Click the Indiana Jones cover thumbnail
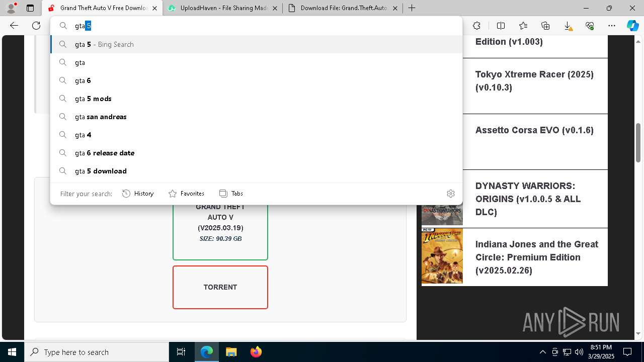The height and width of the screenshot is (362, 644). [x=442, y=256]
